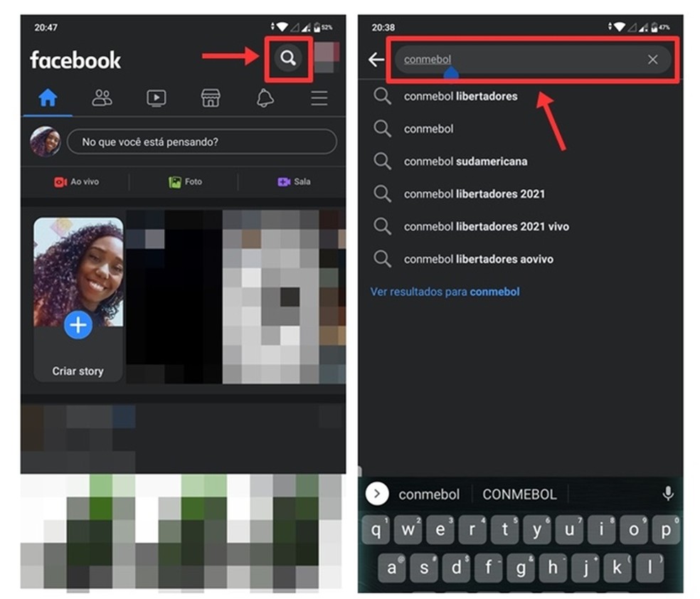Tap the 'q' key on the keyboard
The height and width of the screenshot is (599, 700).
(376, 530)
